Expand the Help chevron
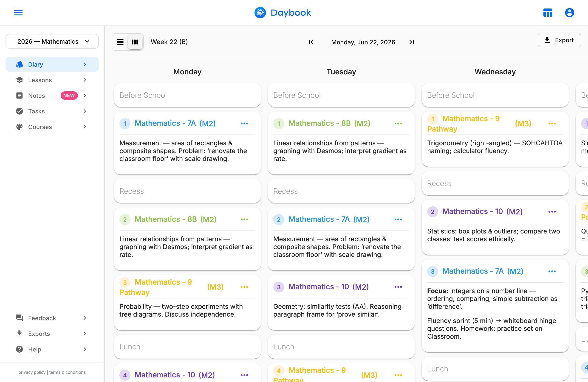Screen dimensions: 588x382 (x=85, y=349)
